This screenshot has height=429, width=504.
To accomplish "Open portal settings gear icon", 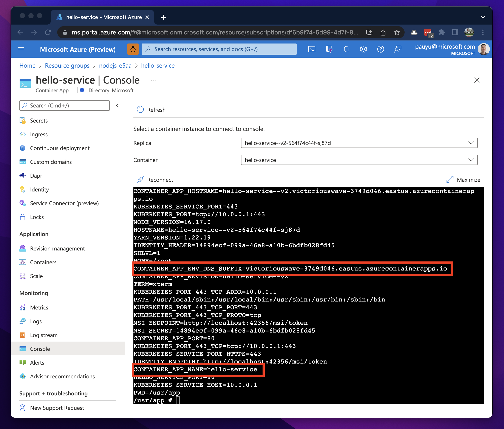I will pos(363,49).
